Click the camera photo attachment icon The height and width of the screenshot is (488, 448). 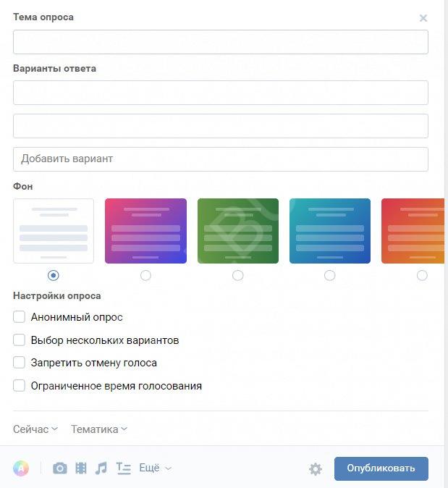tap(60, 468)
